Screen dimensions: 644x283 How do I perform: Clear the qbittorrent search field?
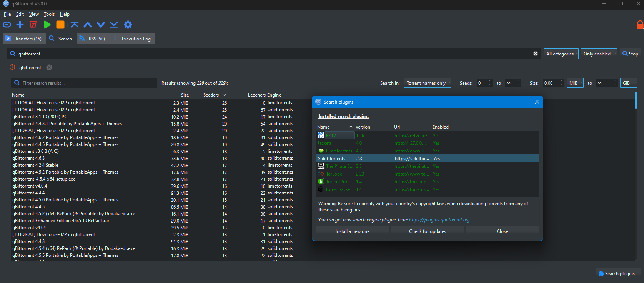pos(535,54)
